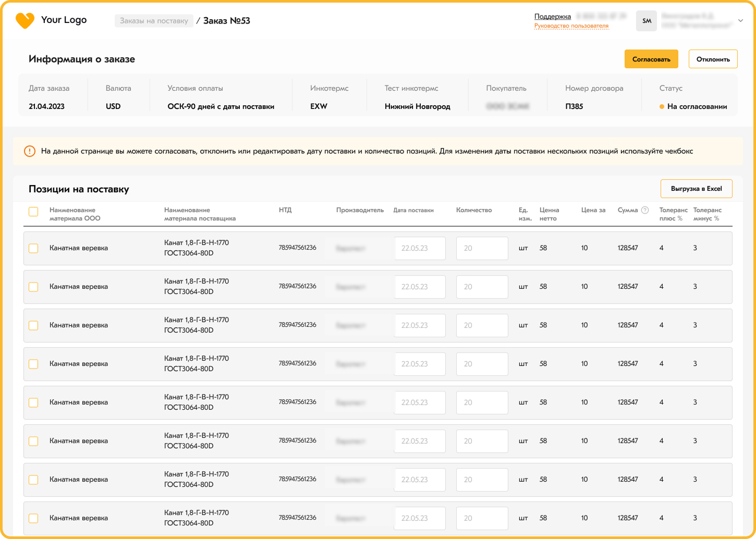756x539 pixels.
Task: Click the Your Logo text
Action: point(64,20)
